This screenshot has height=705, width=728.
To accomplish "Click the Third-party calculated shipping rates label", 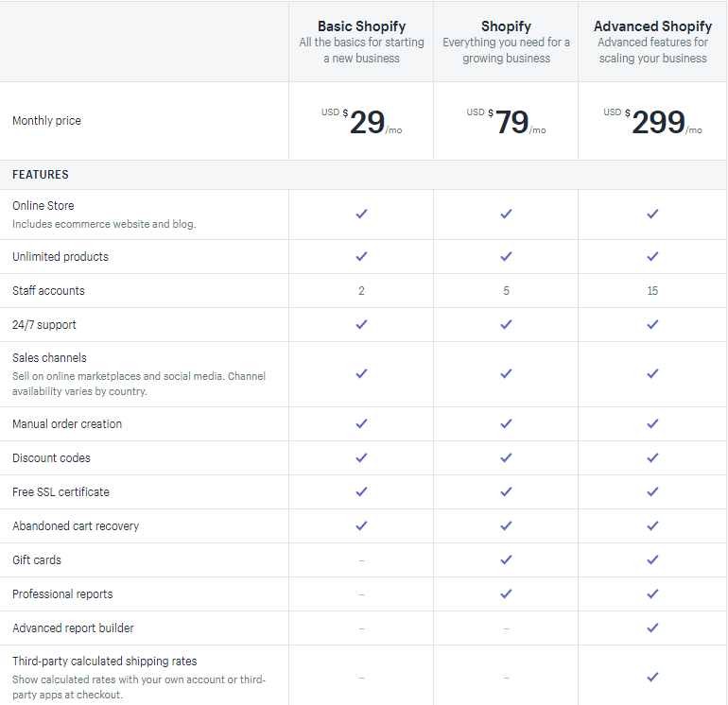I will (x=104, y=661).
